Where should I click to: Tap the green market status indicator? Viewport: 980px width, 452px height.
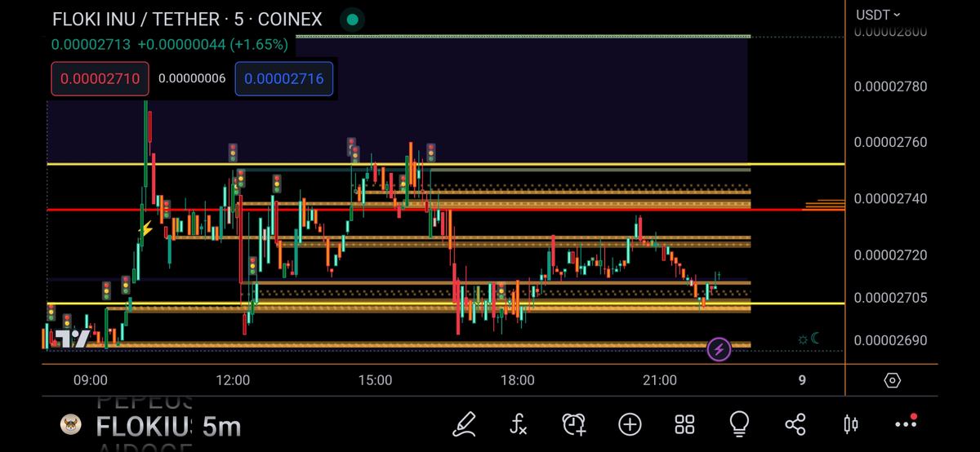[352, 19]
